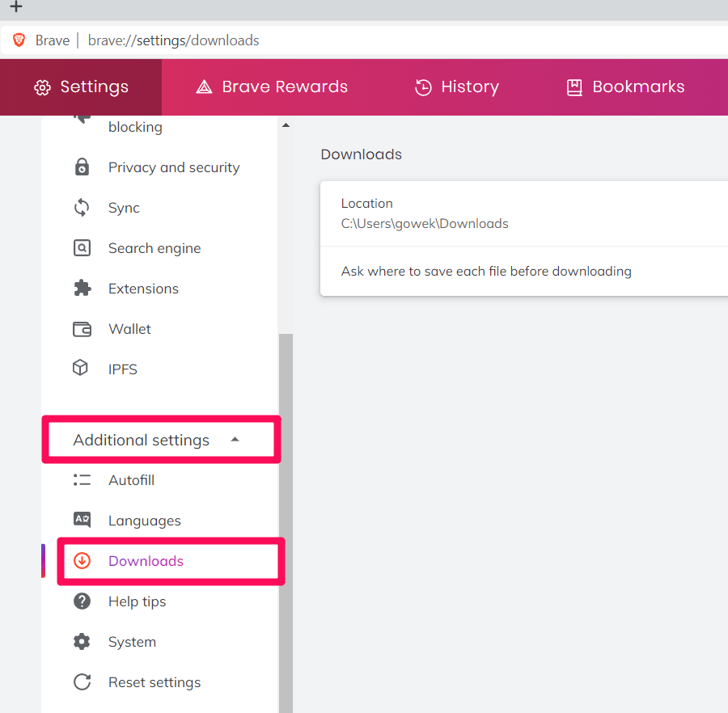Open Extensions settings
Image resolution: width=728 pixels, height=713 pixels.
pyautogui.click(x=143, y=289)
